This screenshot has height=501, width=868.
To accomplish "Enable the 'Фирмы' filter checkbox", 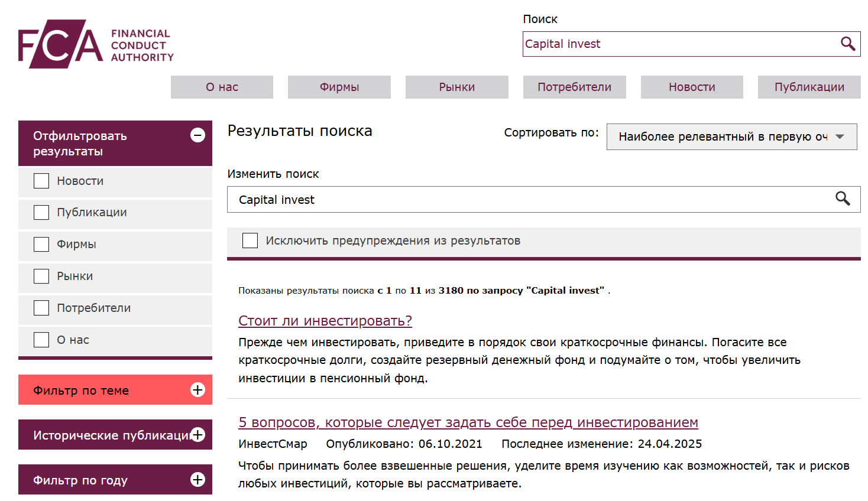I will tap(41, 244).
